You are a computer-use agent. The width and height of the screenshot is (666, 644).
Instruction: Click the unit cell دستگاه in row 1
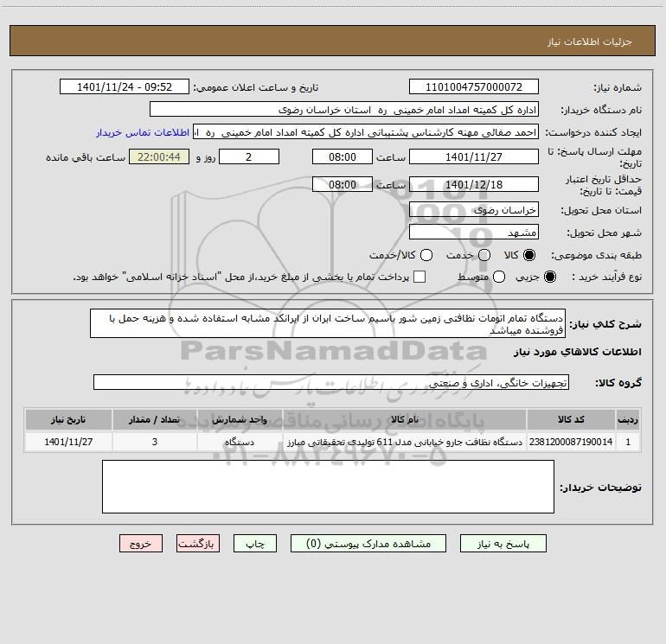[240, 442]
